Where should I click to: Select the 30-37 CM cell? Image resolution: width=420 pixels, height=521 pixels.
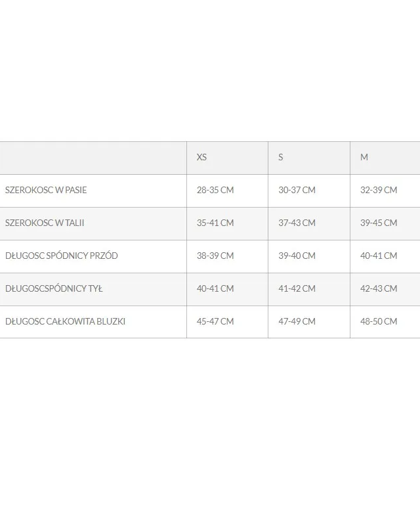pyautogui.click(x=297, y=190)
